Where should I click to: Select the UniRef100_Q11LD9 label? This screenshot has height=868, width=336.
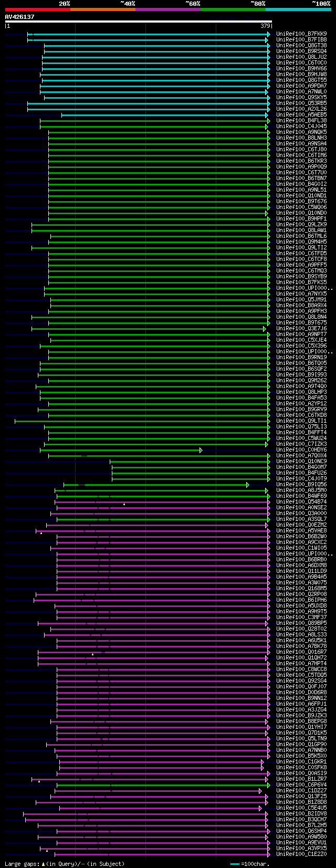(x=301, y=571)
